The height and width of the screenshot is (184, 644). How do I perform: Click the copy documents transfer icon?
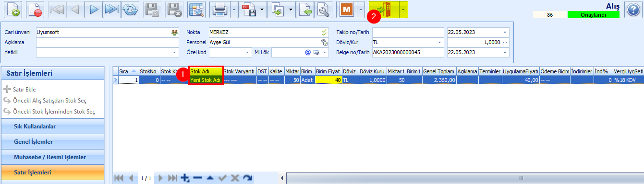278,9
